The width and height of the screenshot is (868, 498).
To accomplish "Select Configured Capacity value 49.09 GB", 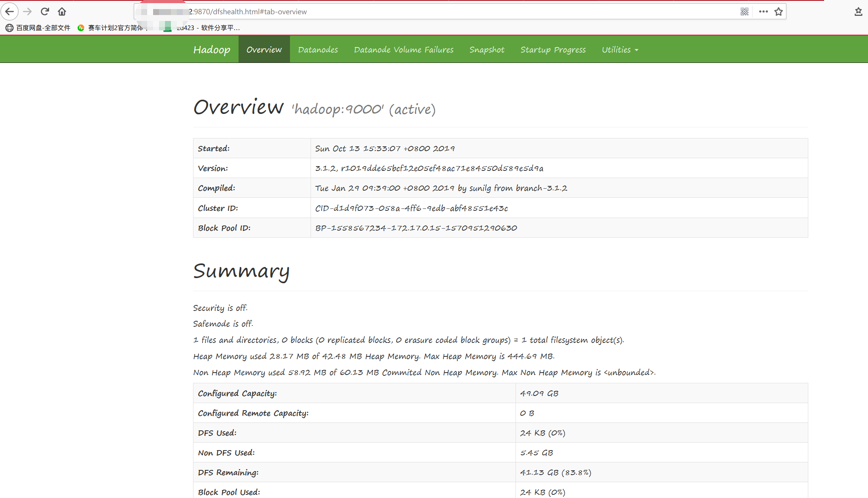I will point(539,393).
